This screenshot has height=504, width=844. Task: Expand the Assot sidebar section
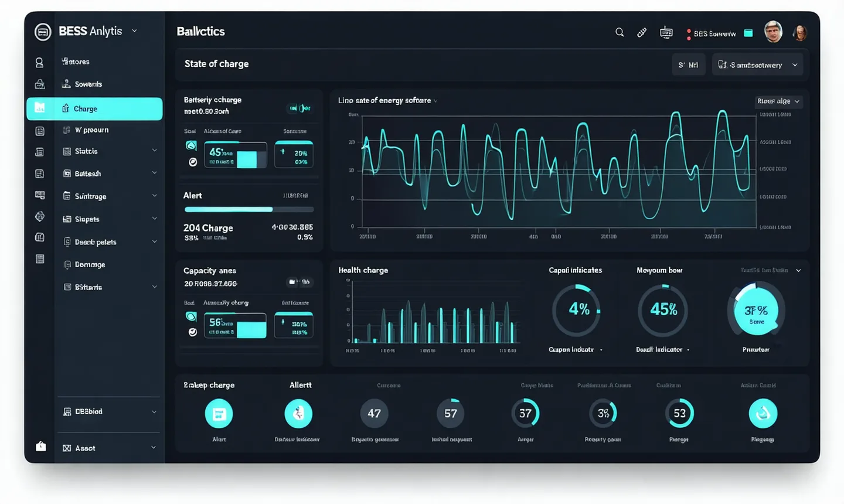click(154, 448)
